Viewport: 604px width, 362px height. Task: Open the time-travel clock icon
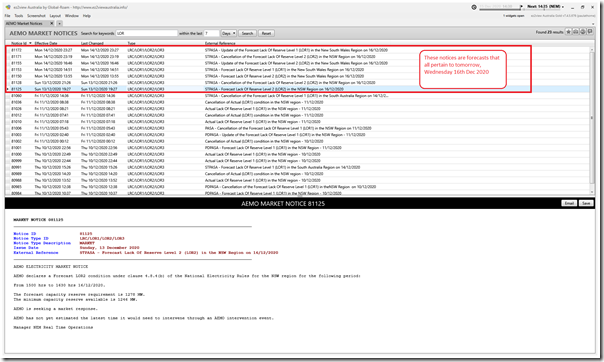tap(474, 7)
